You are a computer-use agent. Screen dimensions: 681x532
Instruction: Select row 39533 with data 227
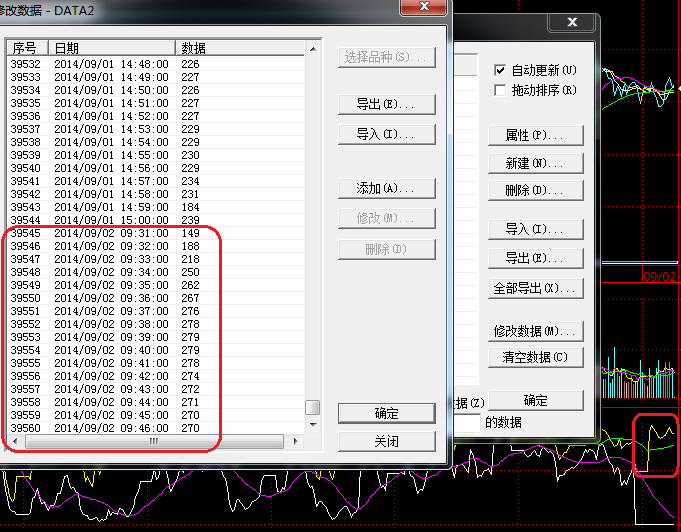tap(155, 77)
